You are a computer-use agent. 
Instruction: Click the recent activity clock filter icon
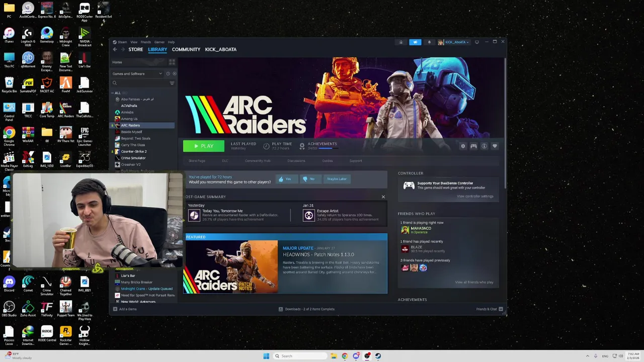(x=168, y=73)
